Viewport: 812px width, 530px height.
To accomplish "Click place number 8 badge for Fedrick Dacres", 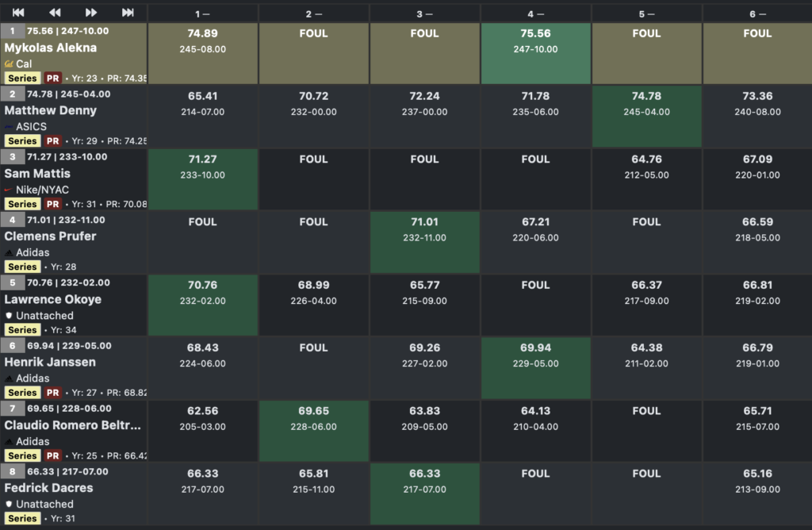I will tap(13, 472).
